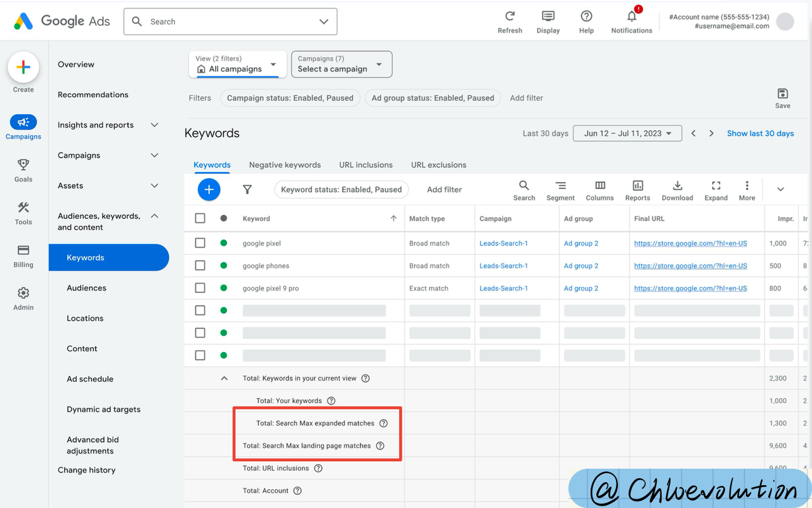Click the blue add keyword button
812x508 pixels.
tap(209, 189)
